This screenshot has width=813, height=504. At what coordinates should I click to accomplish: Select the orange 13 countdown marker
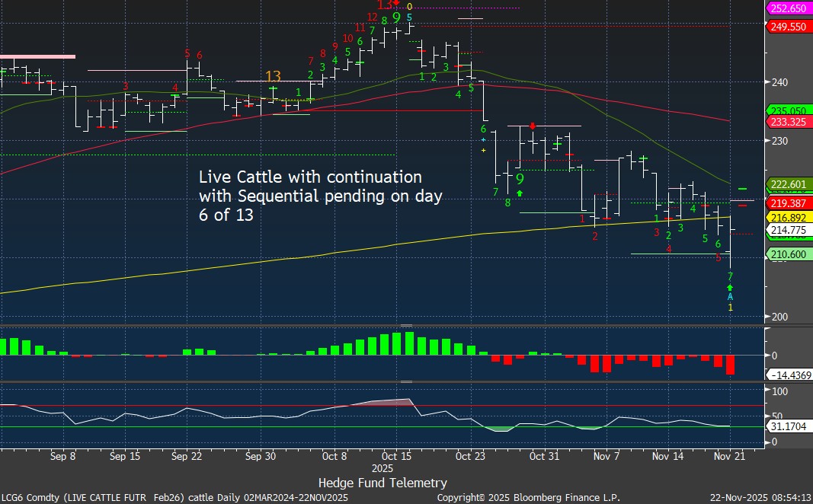[274, 76]
